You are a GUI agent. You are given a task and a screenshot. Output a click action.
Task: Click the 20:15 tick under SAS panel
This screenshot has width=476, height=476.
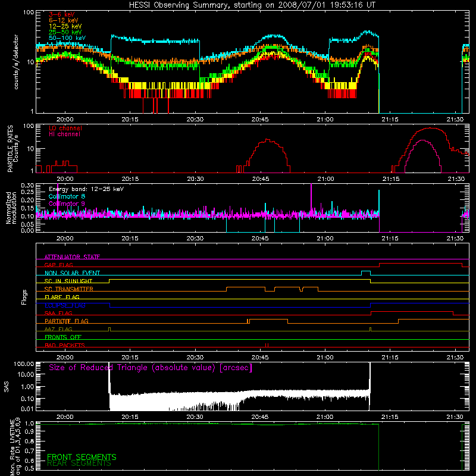[130, 417]
